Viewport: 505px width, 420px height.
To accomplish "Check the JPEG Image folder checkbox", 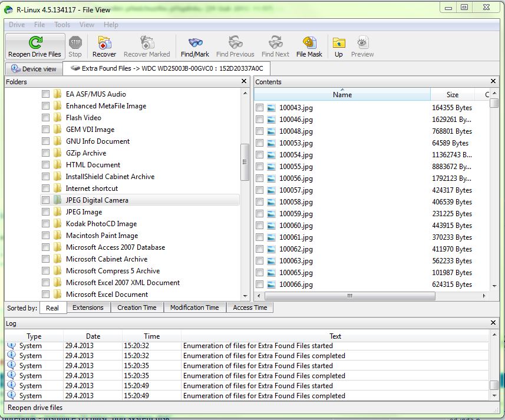I will point(45,212).
